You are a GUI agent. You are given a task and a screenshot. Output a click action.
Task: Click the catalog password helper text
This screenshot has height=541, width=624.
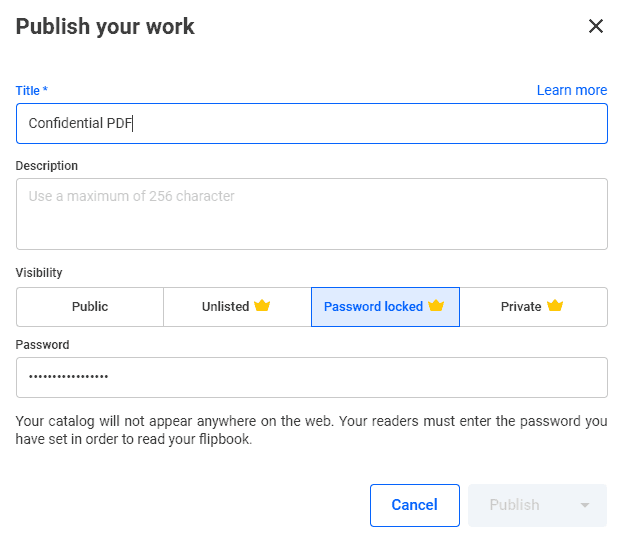pyautogui.click(x=312, y=430)
